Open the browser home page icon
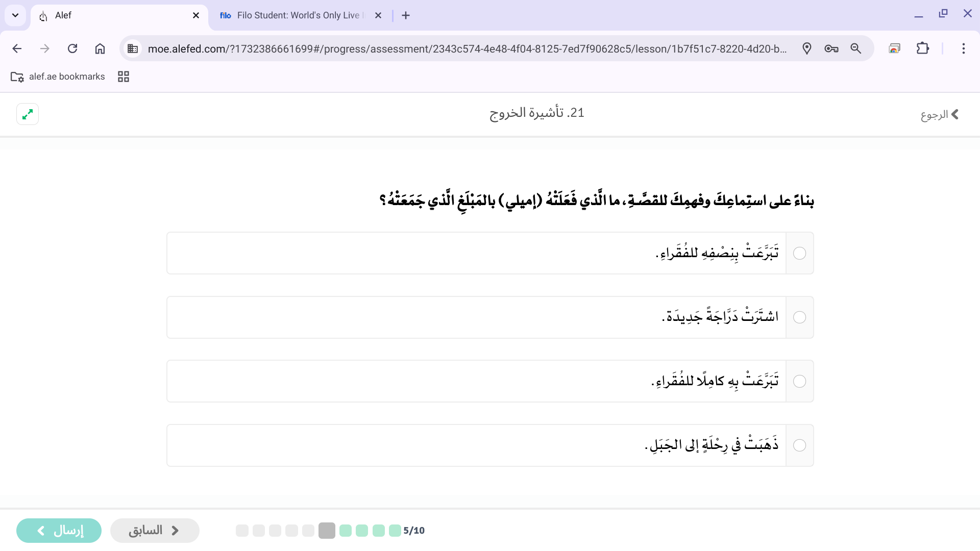The width and height of the screenshot is (980, 551). pyautogui.click(x=100, y=48)
